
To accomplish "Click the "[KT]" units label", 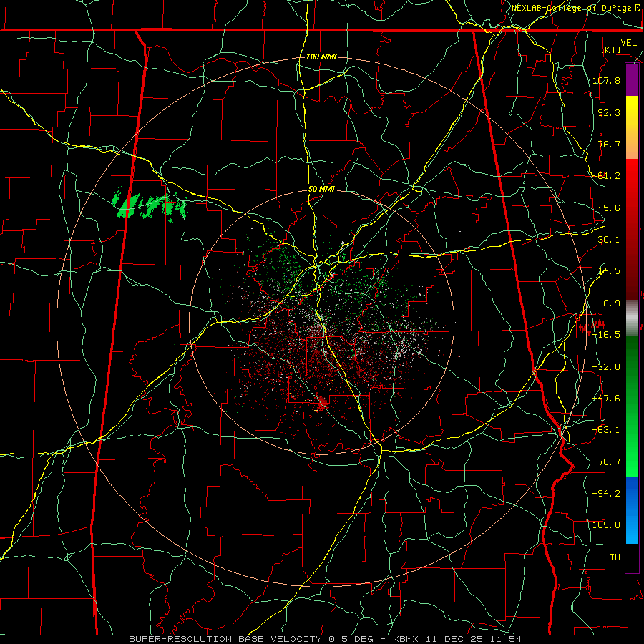I will pyautogui.click(x=611, y=49).
